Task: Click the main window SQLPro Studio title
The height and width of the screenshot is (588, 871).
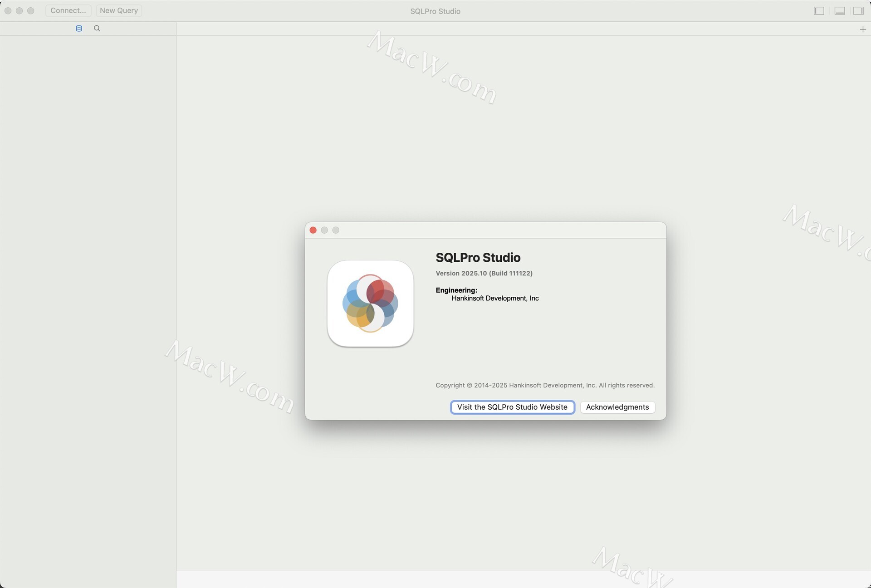Action: [x=435, y=11]
